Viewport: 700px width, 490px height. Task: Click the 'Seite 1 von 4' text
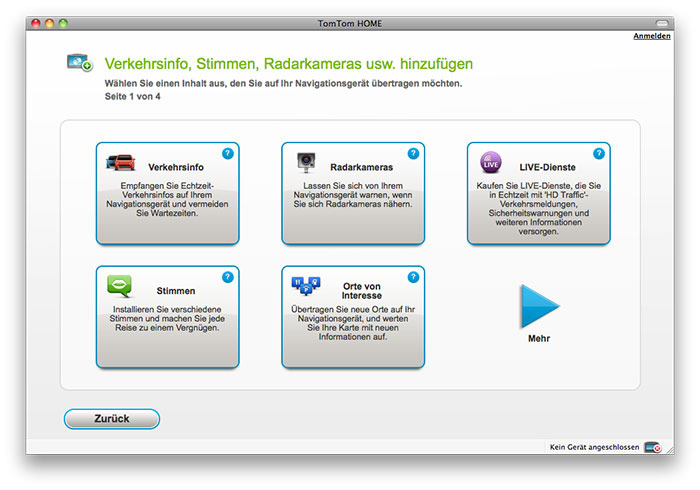pyautogui.click(x=133, y=96)
